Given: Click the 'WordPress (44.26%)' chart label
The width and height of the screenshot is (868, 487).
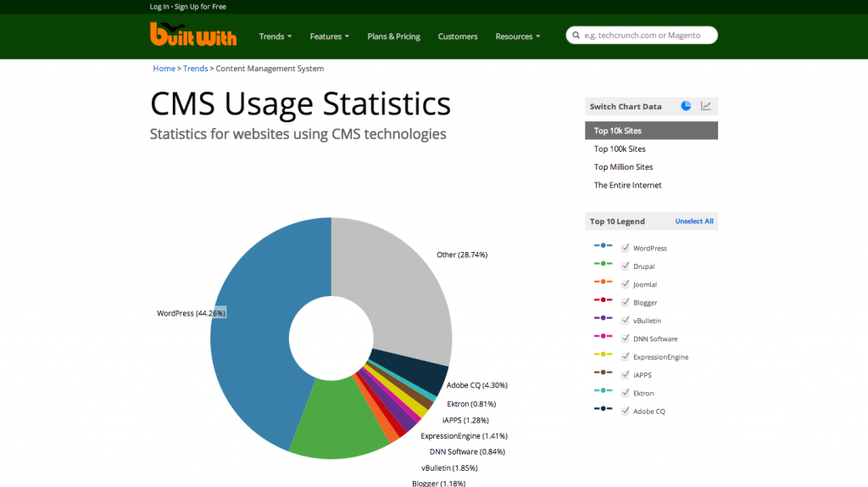Looking at the screenshot, I should [191, 313].
